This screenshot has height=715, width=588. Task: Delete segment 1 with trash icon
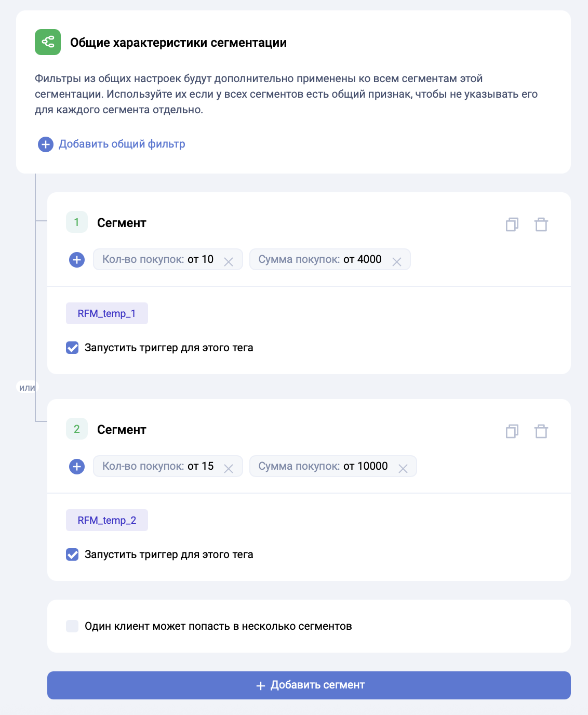(541, 224)
